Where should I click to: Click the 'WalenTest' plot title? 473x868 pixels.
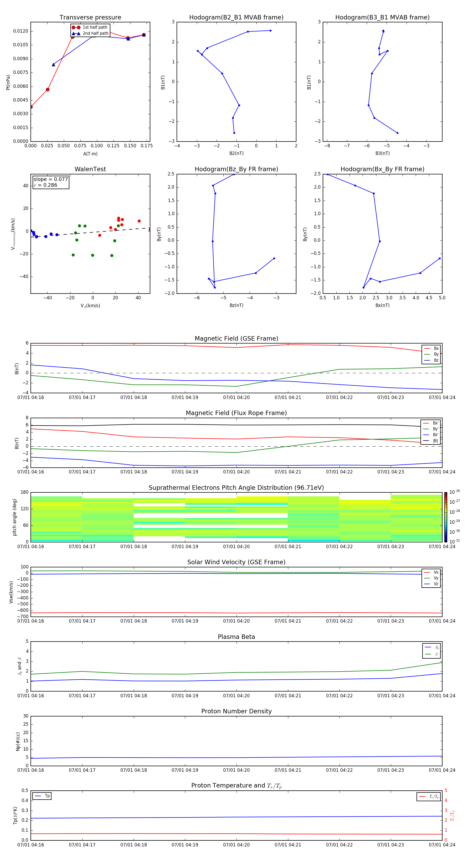90,169
